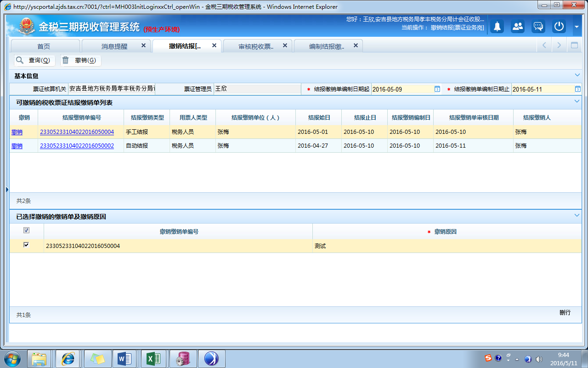Image resolution: width=588 pixels, height=368 pixels.
Task: Edit the start date field 2016-05-09
Action: pos(402,89)
